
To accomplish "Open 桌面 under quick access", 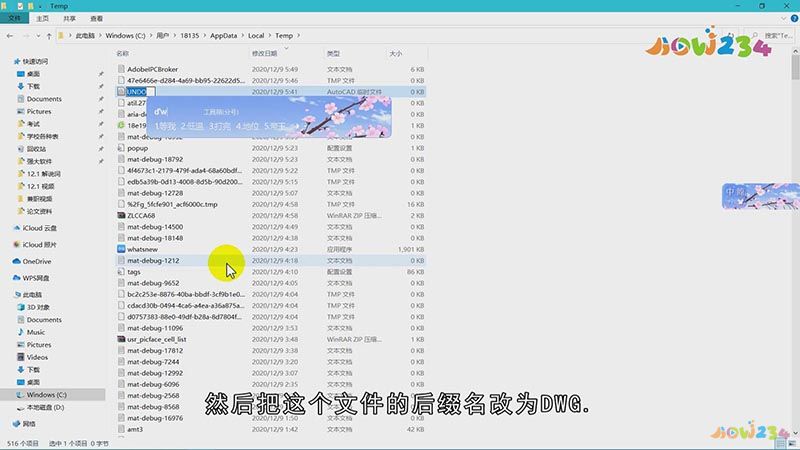I will point(33,74).
